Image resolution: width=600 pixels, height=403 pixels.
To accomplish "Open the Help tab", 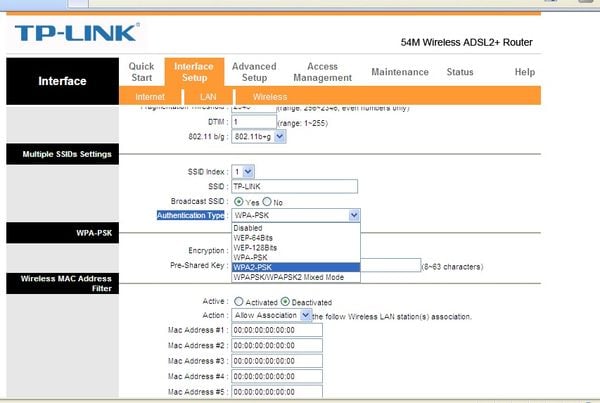I will point(525,72).
